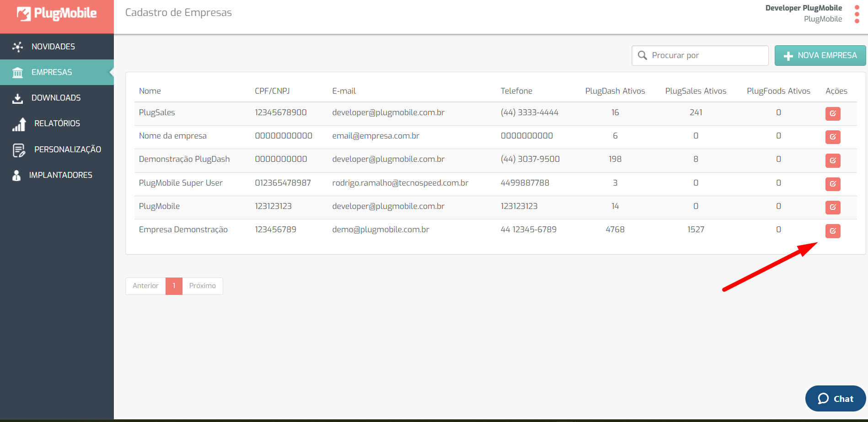Edit the Empresa Demonstração entry
Screen dimensions: 868x422
pyautogui.click(x=833, y=231)
